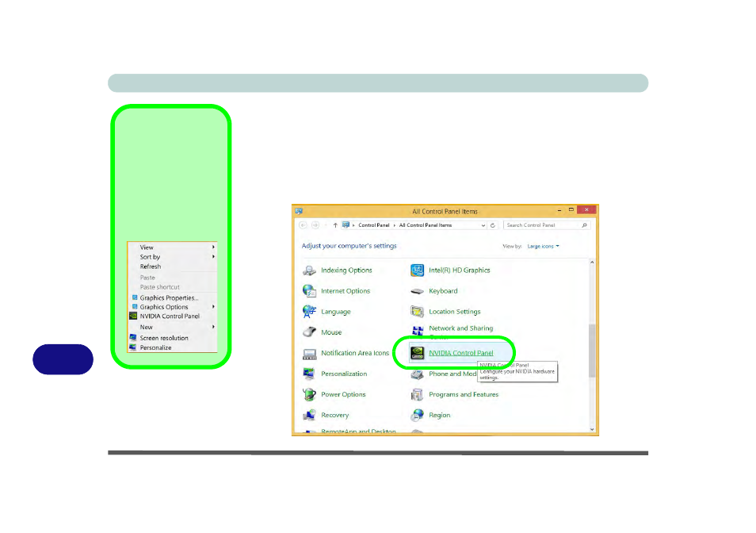This screenshot has width=756, height=533.
Task: Click in the Search Control Panel field
Action: [x=547, y=225]
